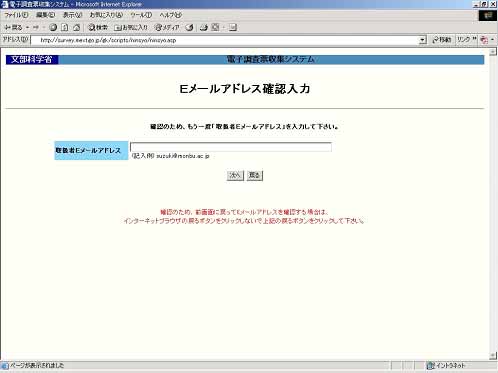Click the Internet Explorer window title bar icon
This screenshot has height=373, width=498.
[x=5, y=4]
